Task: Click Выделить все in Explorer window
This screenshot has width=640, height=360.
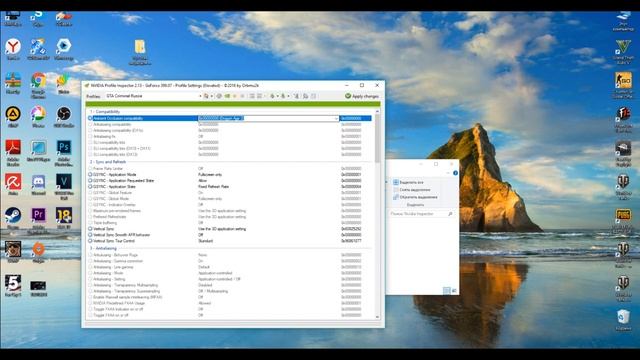Action: point(408,182)
